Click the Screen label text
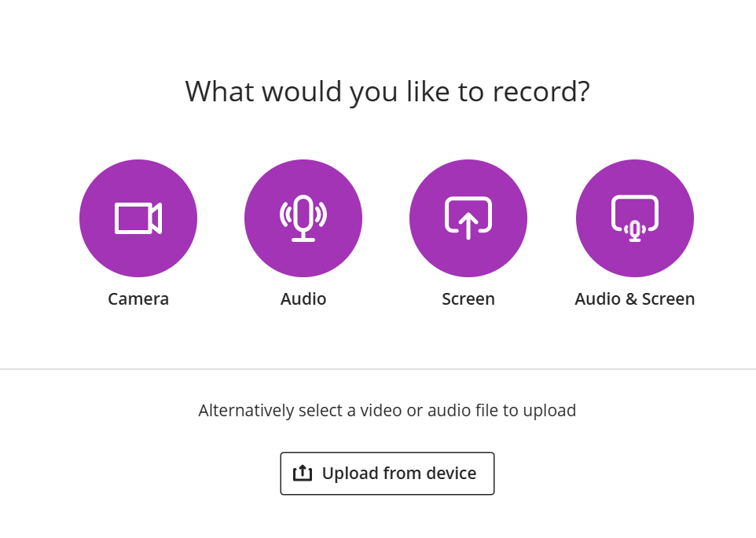This screenshot has height=538, width=756. (468, 299)
